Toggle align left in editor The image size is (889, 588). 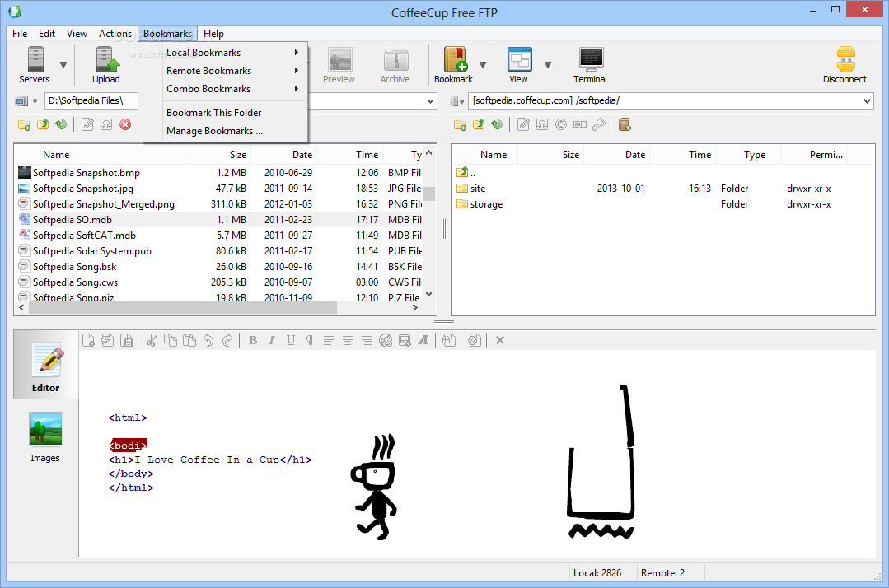(328, 340)
